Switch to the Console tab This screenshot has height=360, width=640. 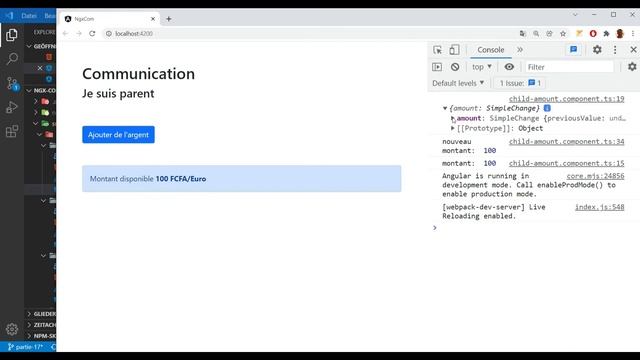coord(491,50)
